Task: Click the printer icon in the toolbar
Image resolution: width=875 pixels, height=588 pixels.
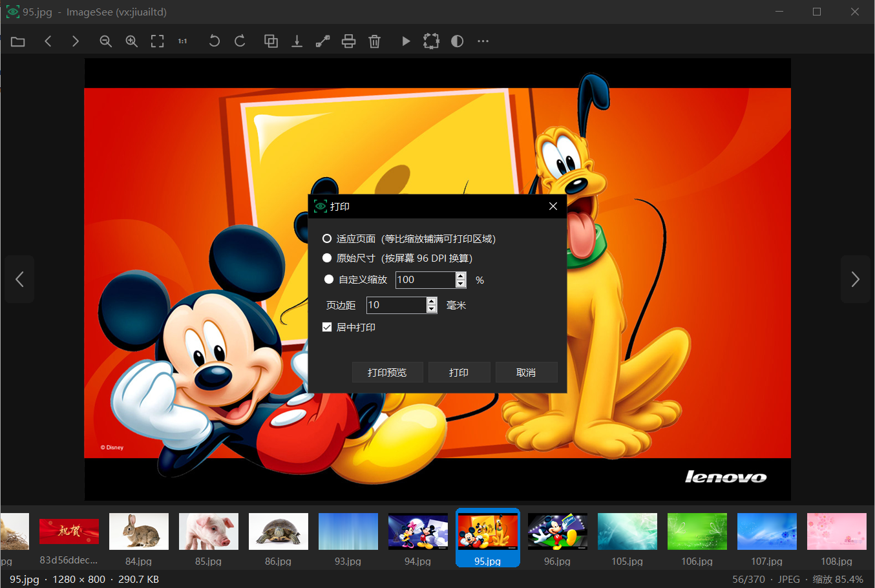Action: coord(348,41)
